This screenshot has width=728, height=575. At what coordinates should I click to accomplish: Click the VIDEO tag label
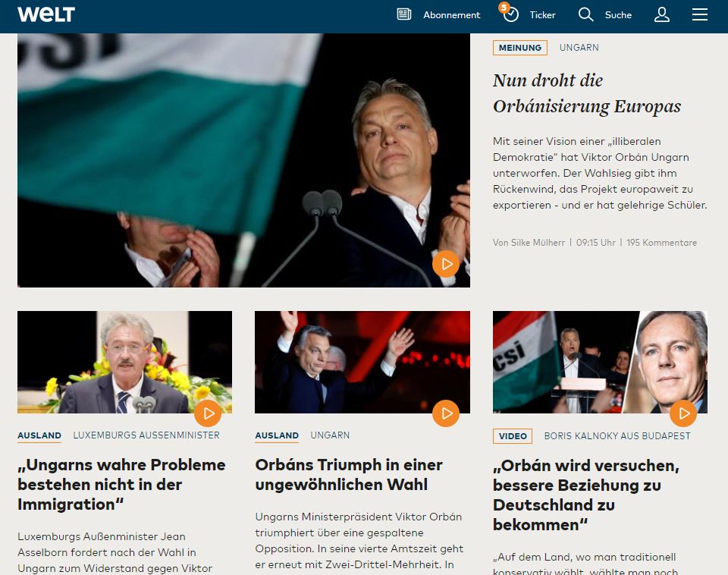(x=513, y=435)
